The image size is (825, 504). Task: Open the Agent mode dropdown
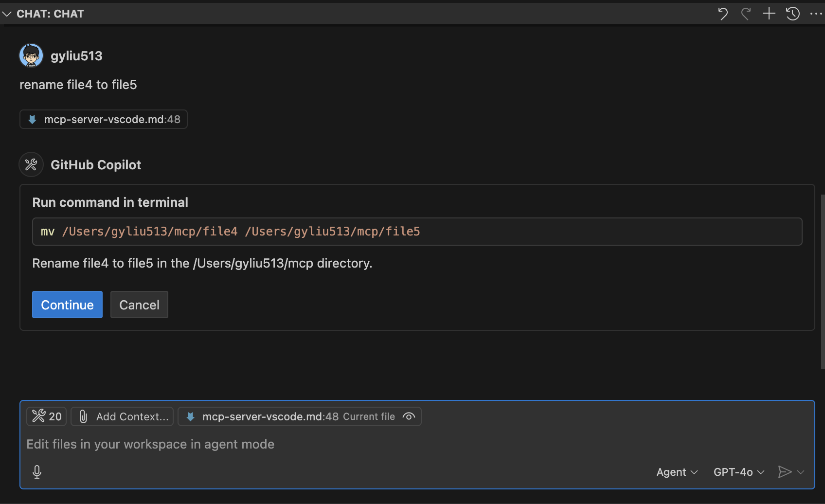pos(677,472)
